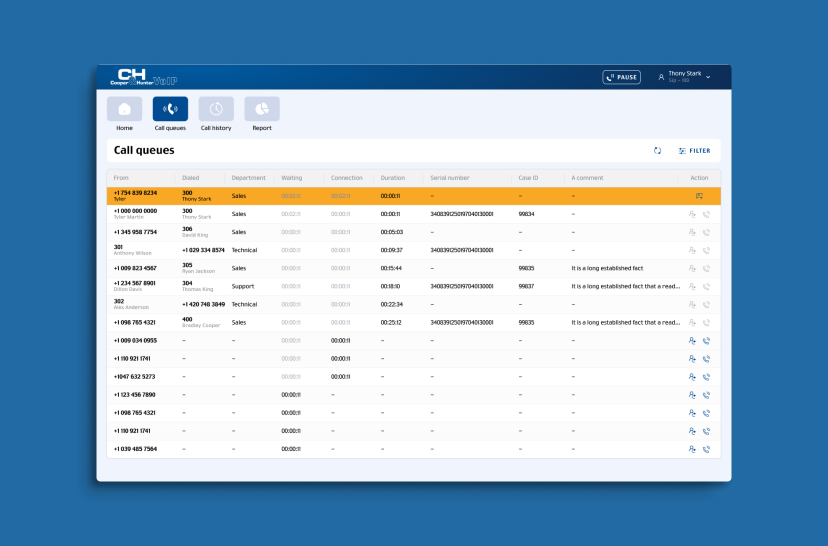This screenshot has width=828, height=546.
Task: Sort by the Duration column header
Action: click(x=393, y=178)
